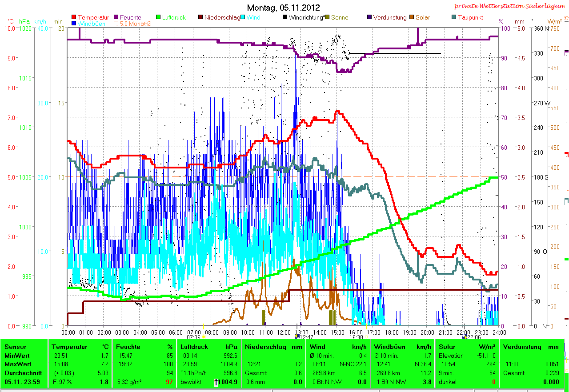
Task: Click the 12:47 marker below the time axis
Action: tap(297, 337)
